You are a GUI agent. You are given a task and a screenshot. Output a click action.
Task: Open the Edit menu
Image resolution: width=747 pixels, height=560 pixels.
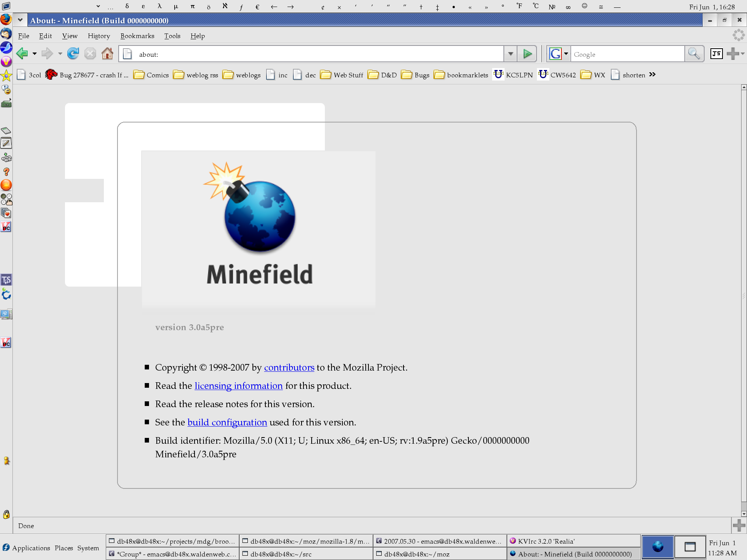tap(46, 36)
